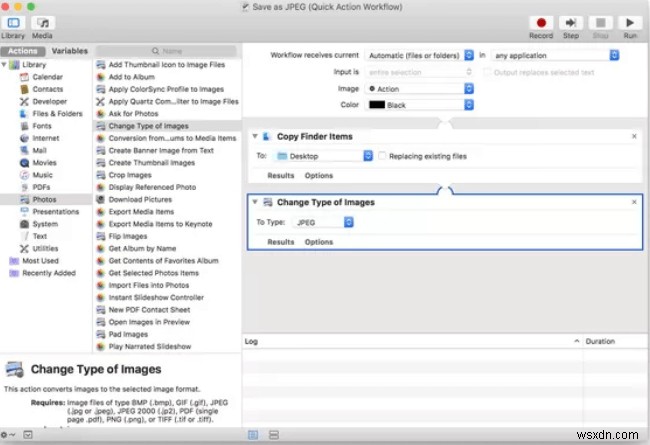Open the 'To: Desktop' destination dropdown
The image size is (650, 445).
tap(324, 156)
